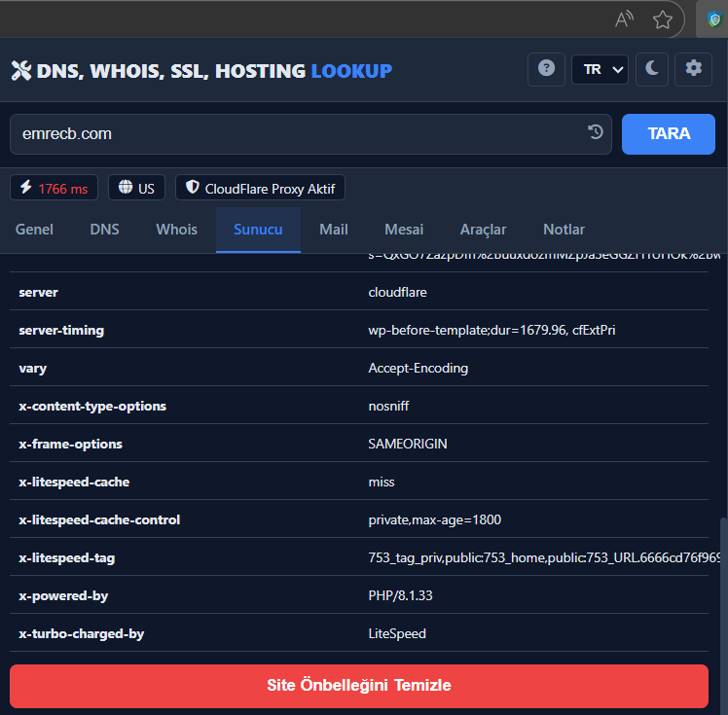Click the browser read aloud icon
This screenshot has width=728, height=715.
[624, 19]
